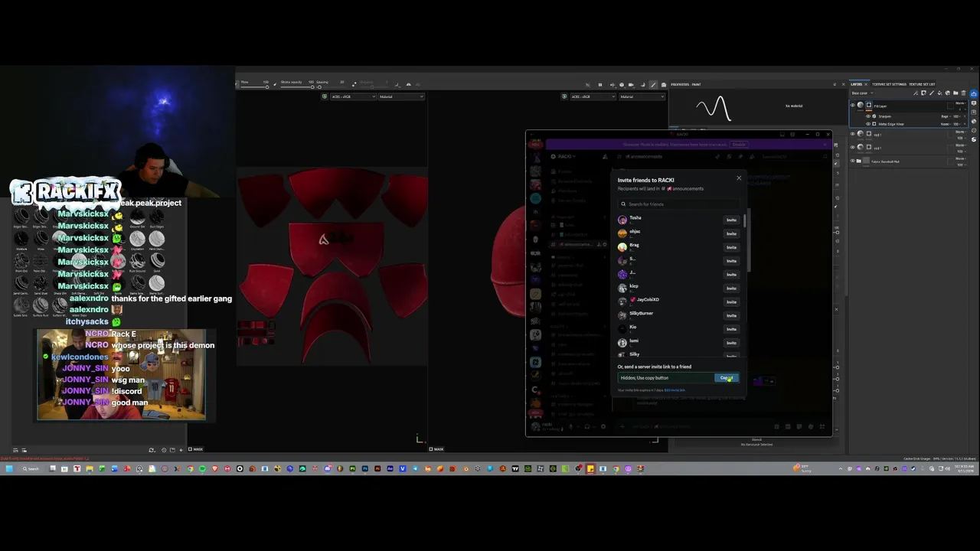Adjust the Stroke opacity slider
Viewport: 980px width, 551px height.
pyautogui.click(x=297, y=87)
